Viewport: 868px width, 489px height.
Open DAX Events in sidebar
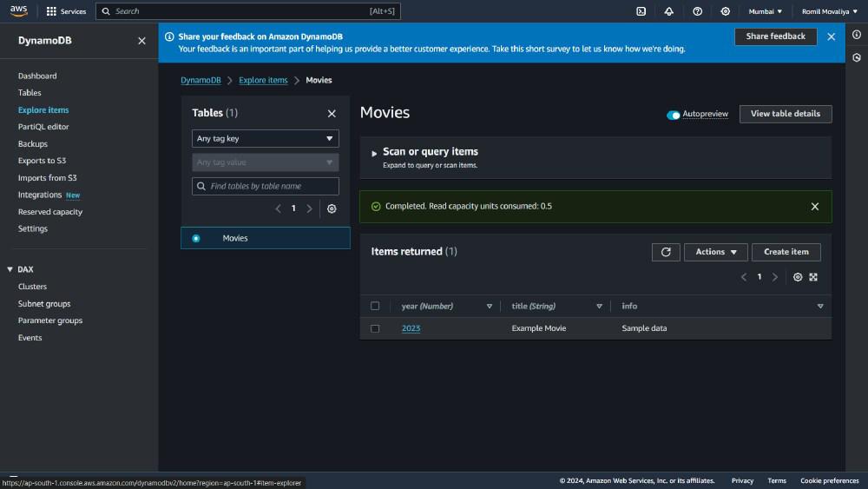(x=30, y=338)
